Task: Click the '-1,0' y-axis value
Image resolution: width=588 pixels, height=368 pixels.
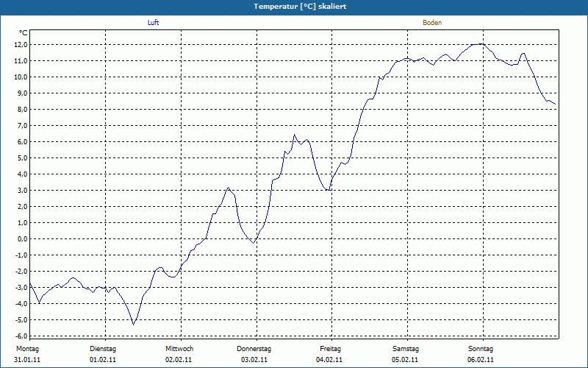Action: click(22, 255)
